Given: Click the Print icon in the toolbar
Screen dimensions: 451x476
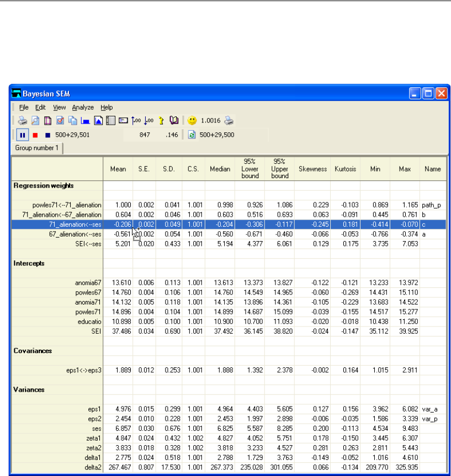Looking at the screenshot, I should click(22, 120).
